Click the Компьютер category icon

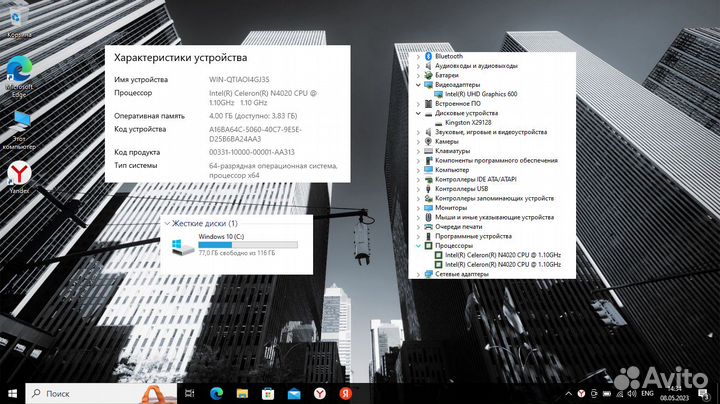[428, 170]
